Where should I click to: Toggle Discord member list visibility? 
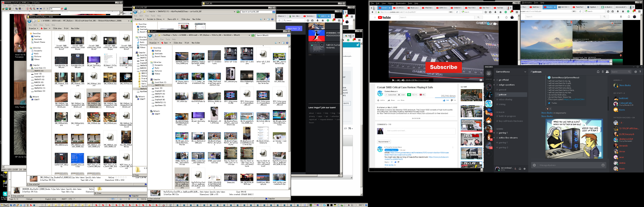607,72
